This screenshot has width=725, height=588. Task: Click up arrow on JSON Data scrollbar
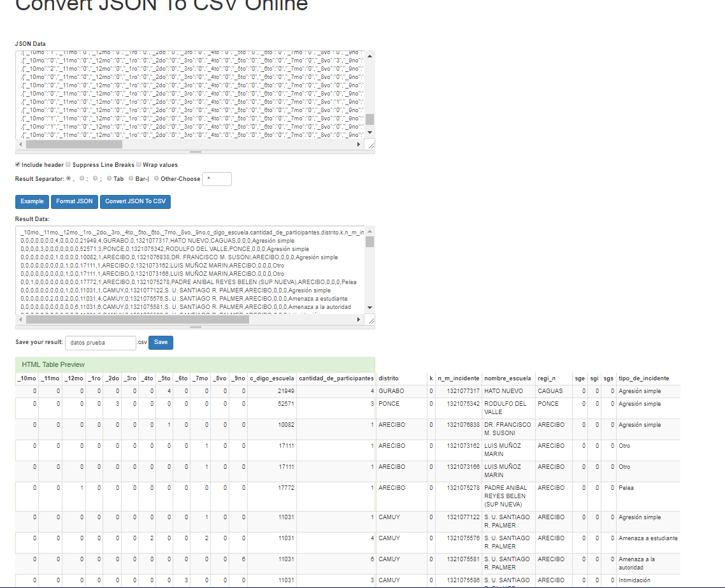(x=370, y=55)
